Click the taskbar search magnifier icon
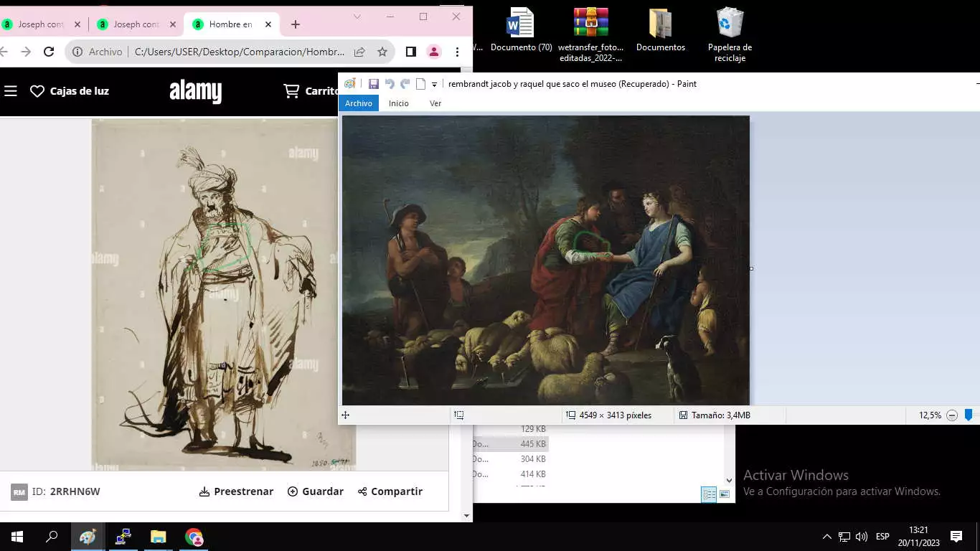 52,537
